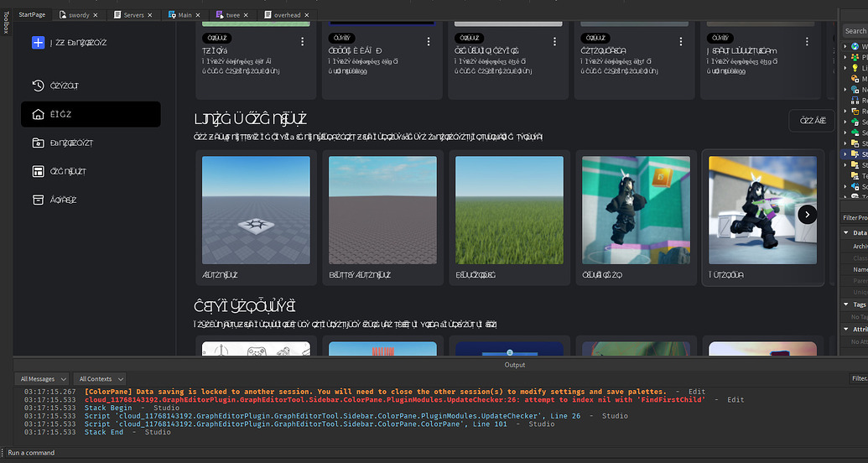Open the grass Flat Terrain thumbnail

coord(509,210)
